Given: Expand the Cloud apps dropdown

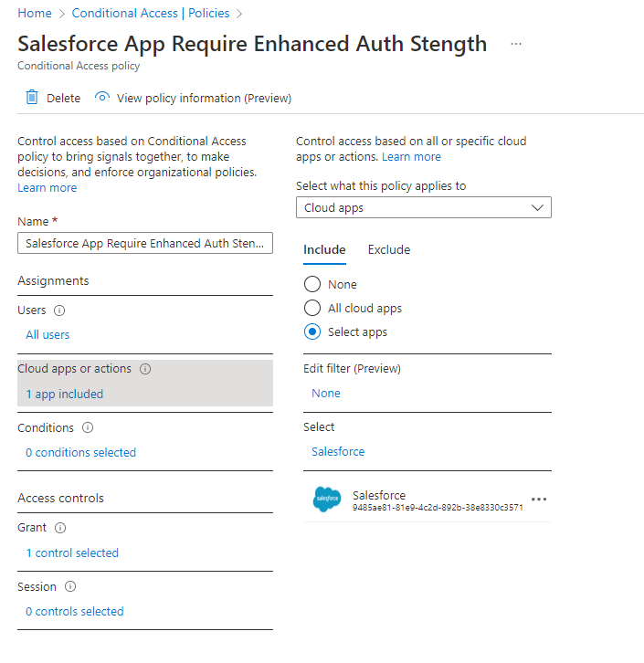Looking at the screenshot, I should (x=424, y=208).
